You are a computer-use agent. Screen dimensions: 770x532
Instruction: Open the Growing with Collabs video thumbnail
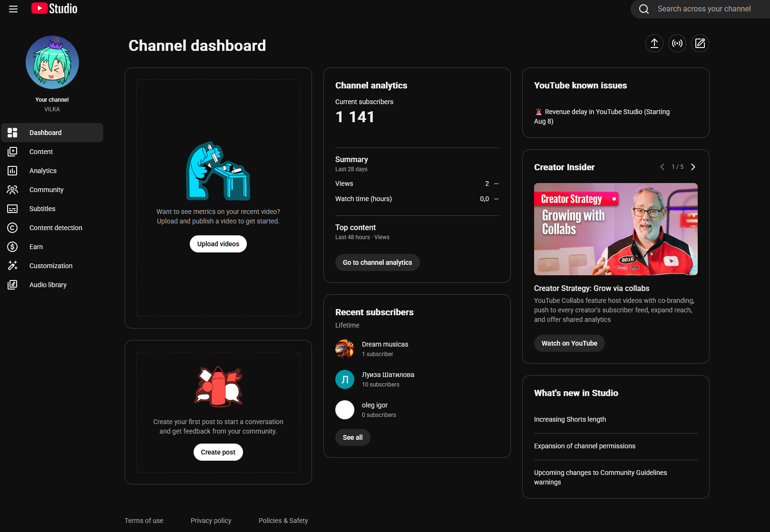616,229
